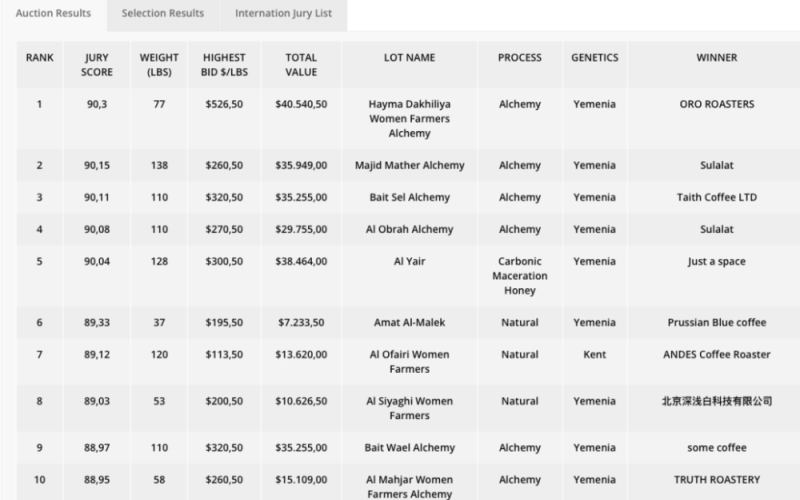The height and width of the screenshot is (500, 800).
Task: Click the HIGHEST BID $/LBS header
Action: pyautogui.click(x=224, y=65)
